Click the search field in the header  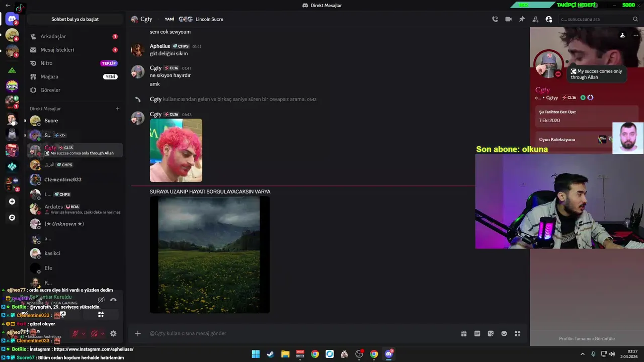click(x=599, y=19)
